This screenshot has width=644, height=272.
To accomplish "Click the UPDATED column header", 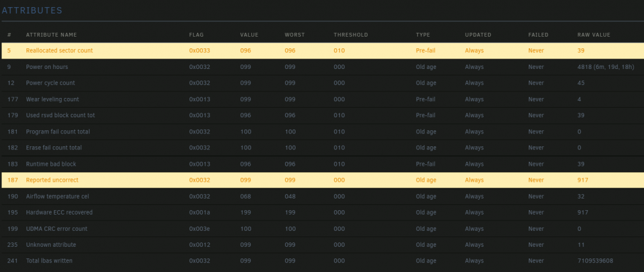I will [478, 35].
